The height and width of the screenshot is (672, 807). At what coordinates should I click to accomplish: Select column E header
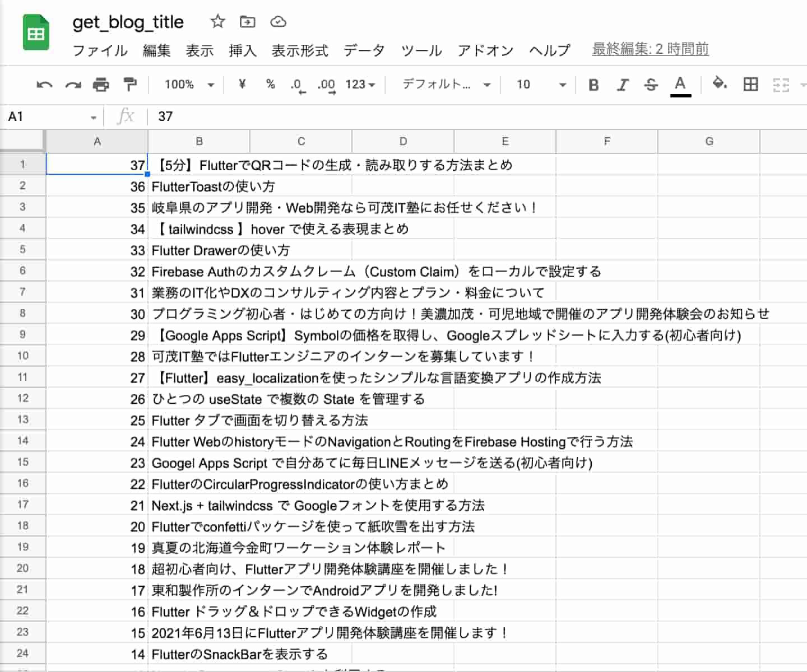505,142
